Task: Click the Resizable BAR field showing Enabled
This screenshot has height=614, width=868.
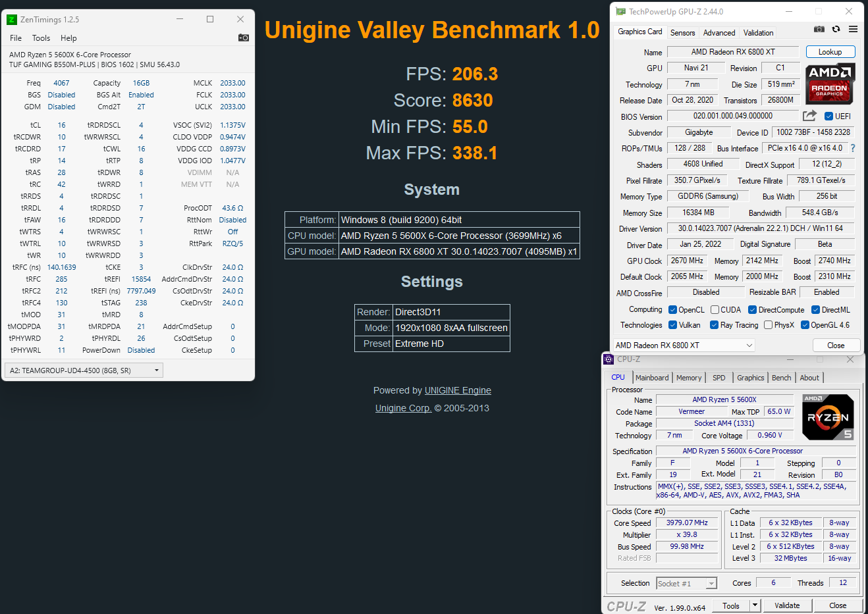Action: [x=827, y=292]
